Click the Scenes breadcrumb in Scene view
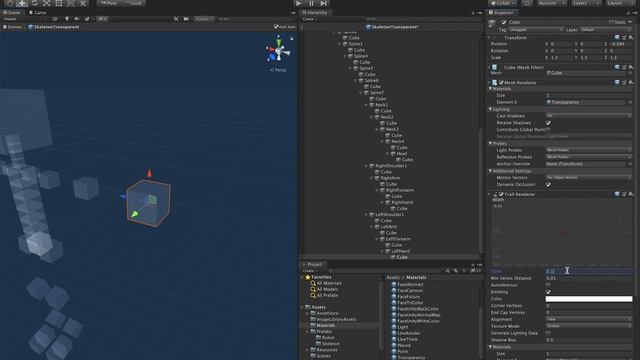The image size is (640, 360). (x=12, y=27)
